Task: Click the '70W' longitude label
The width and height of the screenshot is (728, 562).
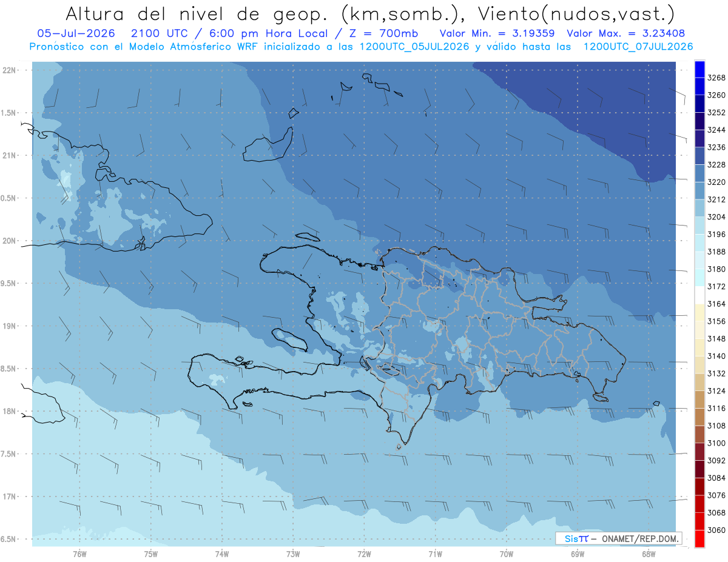Action: [x=507, y=554]
